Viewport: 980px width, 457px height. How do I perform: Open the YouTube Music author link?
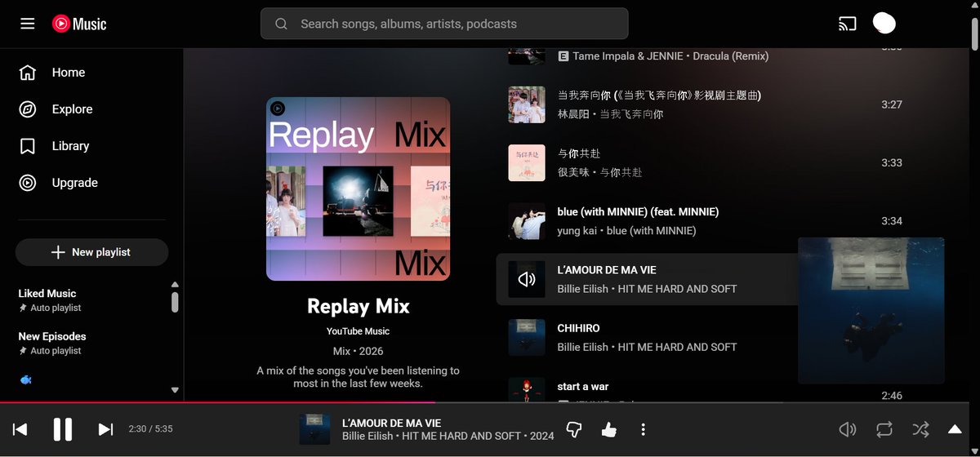[x=358, y=331]
